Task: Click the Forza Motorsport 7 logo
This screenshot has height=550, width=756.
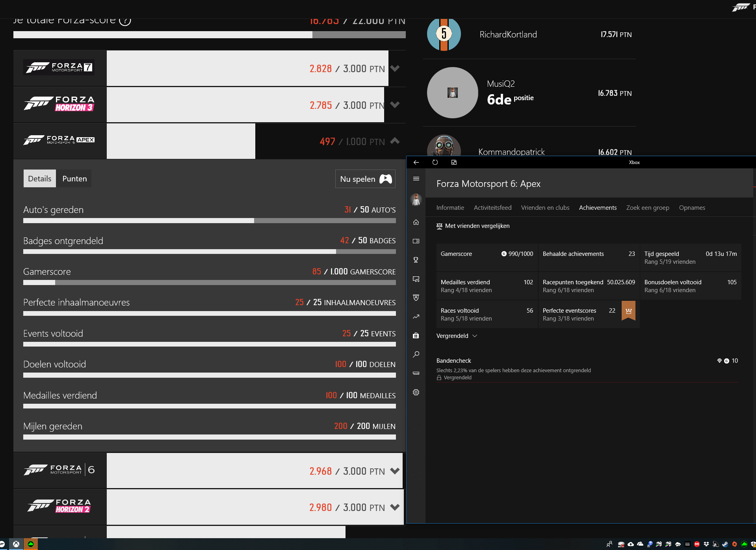Action: pos(59,67)
